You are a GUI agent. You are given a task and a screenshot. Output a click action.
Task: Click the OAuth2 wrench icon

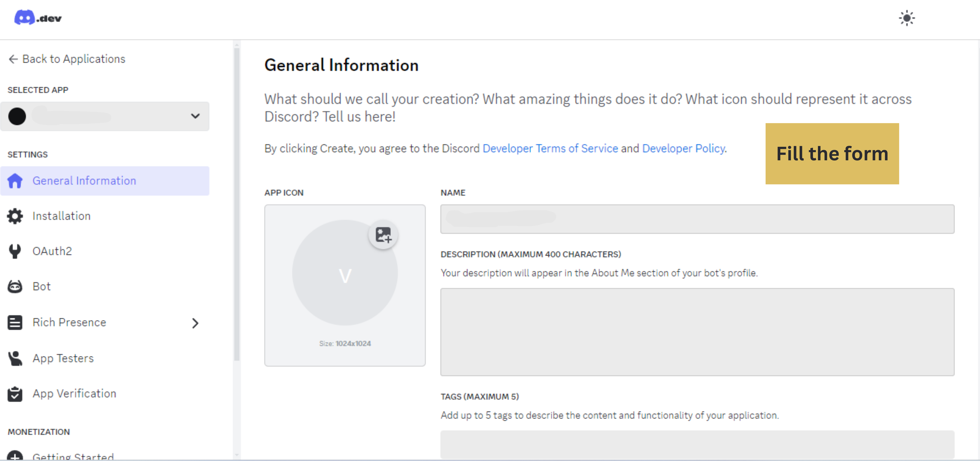pyautogui.click(x=15, y=251)
